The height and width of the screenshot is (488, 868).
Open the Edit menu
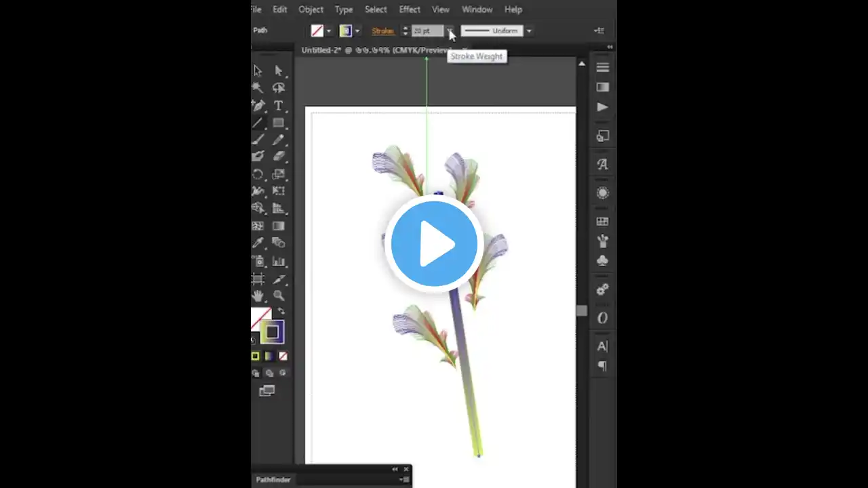[280, 9]
